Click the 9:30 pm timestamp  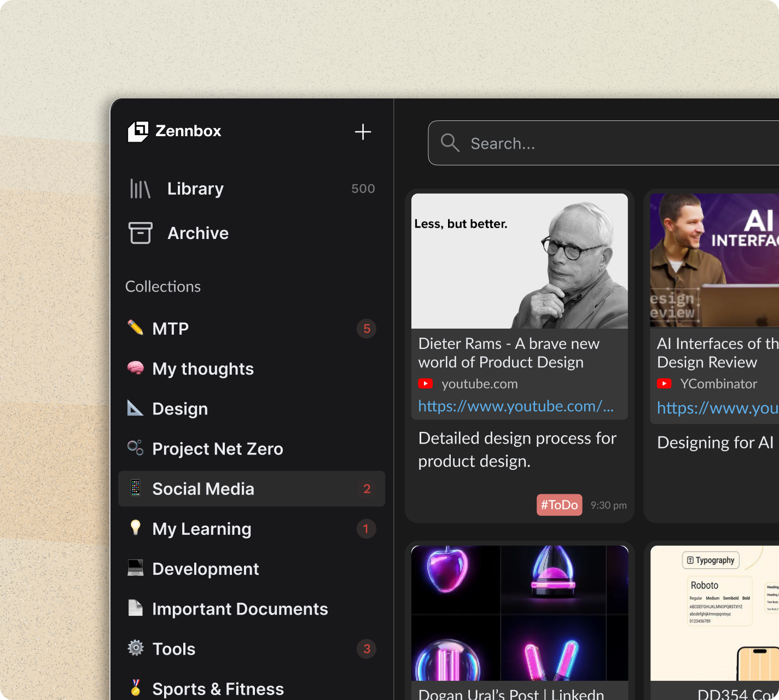[x=609, y=505]
